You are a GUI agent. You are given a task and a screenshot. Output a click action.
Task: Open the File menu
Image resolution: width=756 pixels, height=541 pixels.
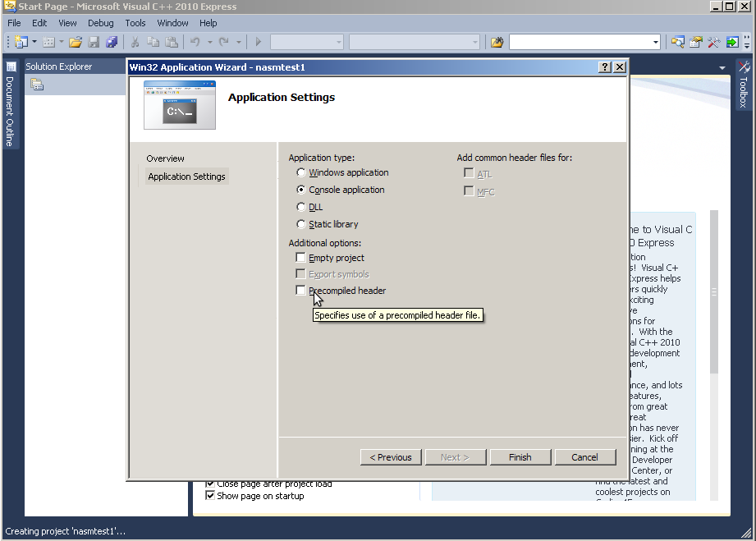click(14, 23)
